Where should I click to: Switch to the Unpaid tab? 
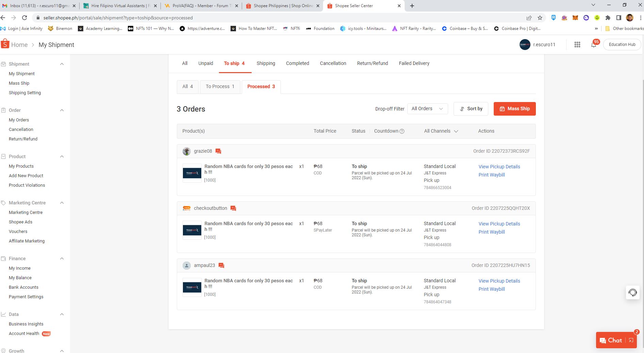[206, 63]
